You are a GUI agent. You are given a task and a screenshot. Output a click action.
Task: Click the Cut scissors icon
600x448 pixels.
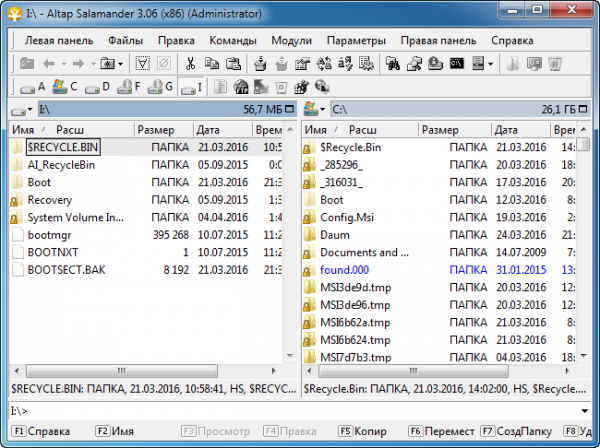[190, 64]
